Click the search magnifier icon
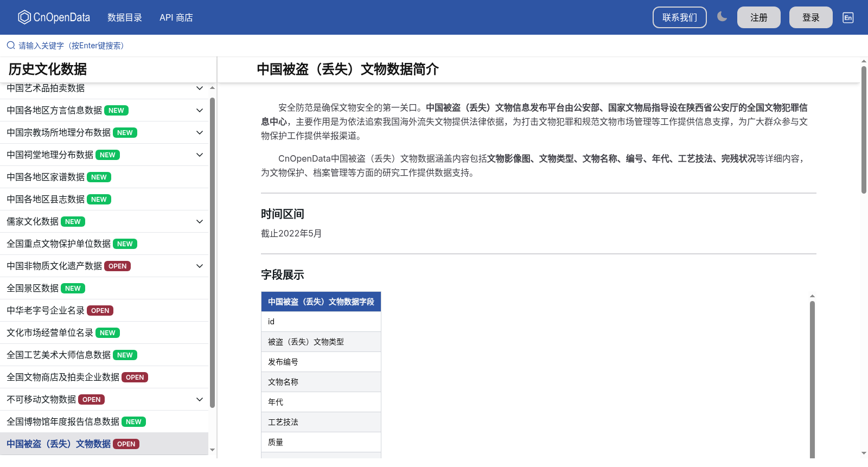 tap(11, 46)
